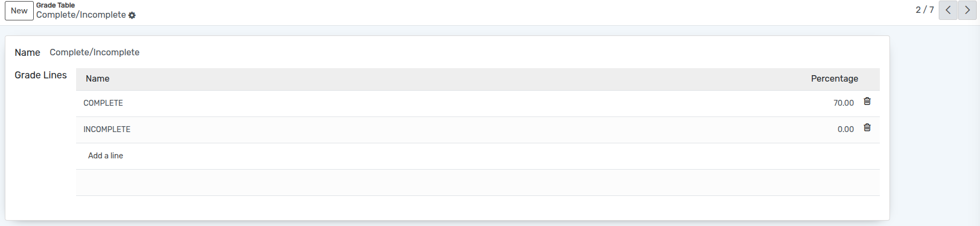Viewport: 980px width, 226px height.
Task: Open the gear actions menu
Action: pyautogui.click(x=132, y=16)
